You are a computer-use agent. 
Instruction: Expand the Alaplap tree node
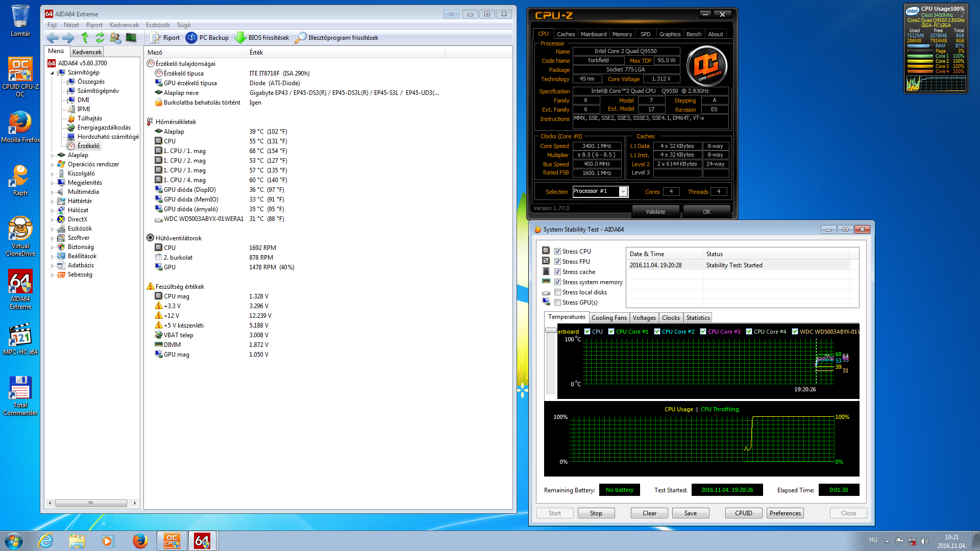(52, 155)
